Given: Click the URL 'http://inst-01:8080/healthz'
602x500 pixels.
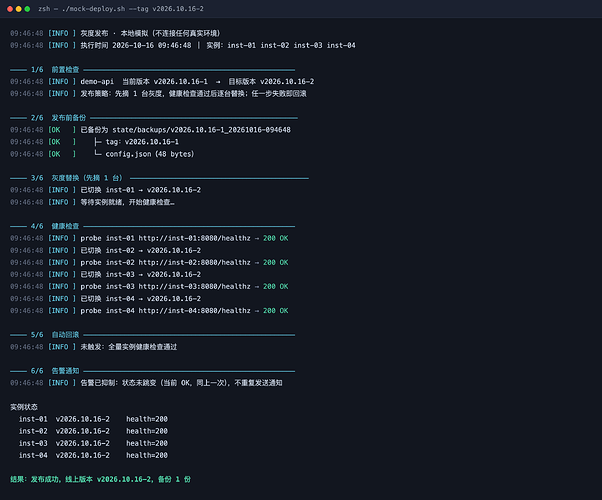Looking at the screenshot, I should coord(194,238).
